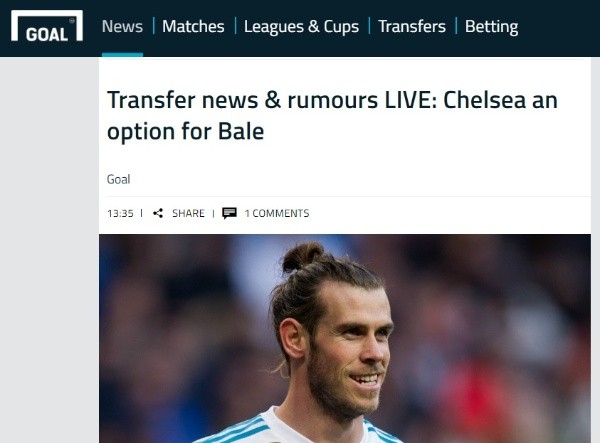600x443 pixels.
Task: Click the speech bubble comments icon
Action: tap(229, 213)
